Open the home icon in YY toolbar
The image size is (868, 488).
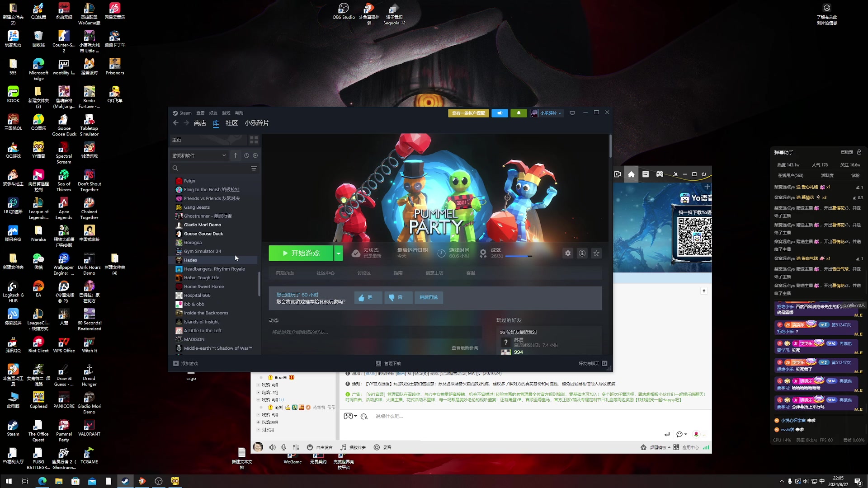tap(631, 174)
